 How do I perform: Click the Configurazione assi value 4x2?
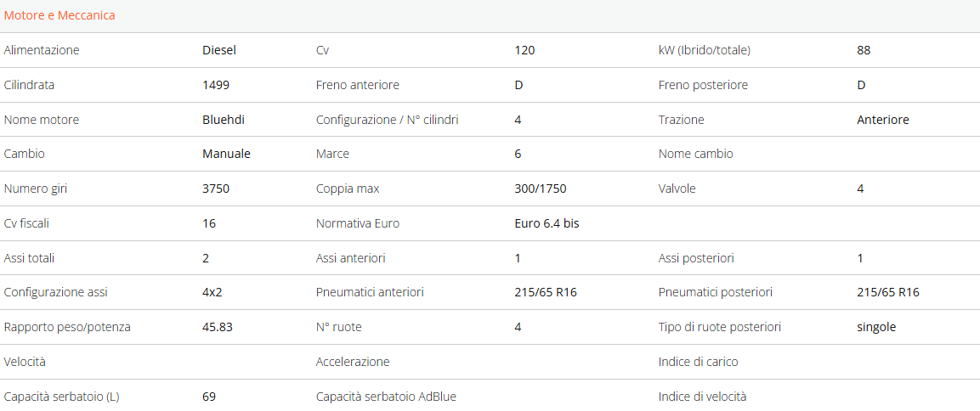(x=212, y=292)
